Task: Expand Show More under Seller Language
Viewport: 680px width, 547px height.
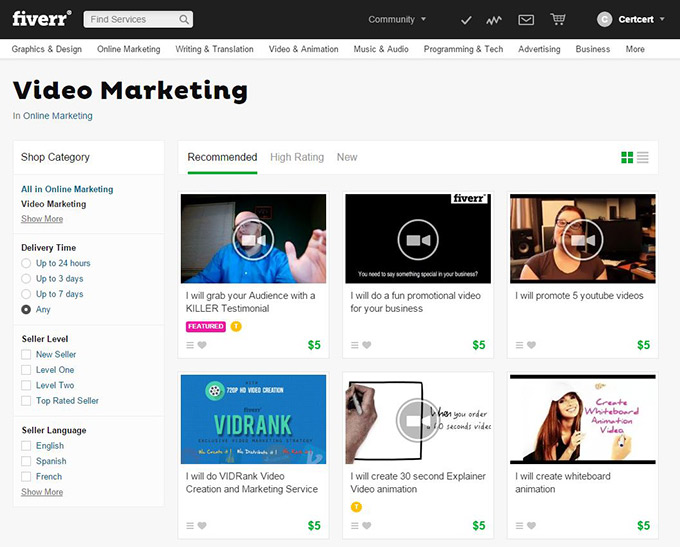Action: click(42, 492)
